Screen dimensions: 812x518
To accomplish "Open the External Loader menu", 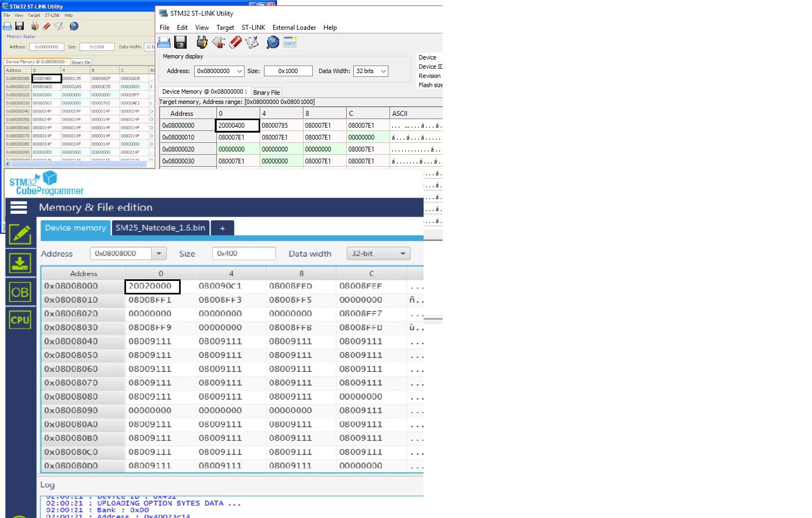I will tap(294, 28).
